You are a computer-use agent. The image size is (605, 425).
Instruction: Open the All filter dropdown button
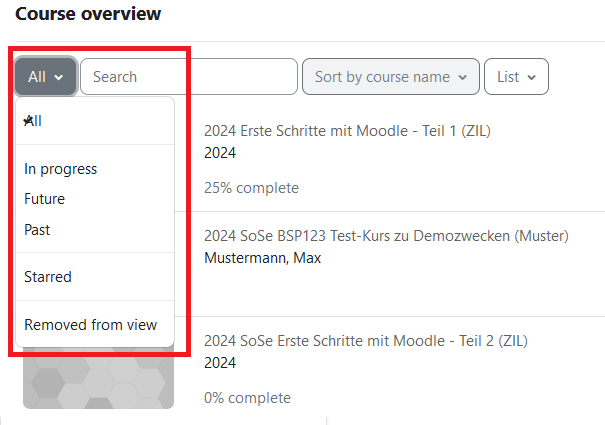click(46, 76)
